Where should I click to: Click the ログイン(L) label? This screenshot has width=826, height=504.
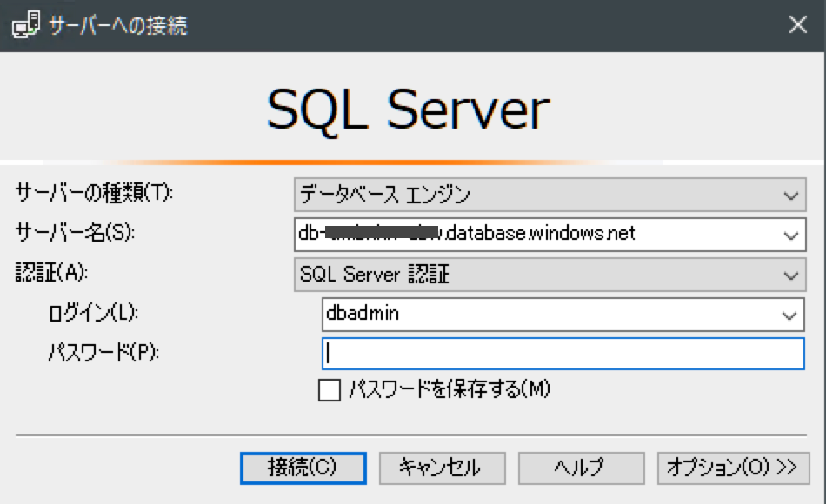(93, 313)
